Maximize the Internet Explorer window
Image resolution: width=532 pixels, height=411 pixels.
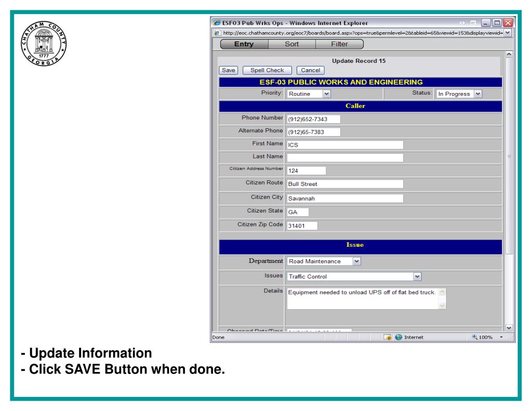pyautogui.click(x=497, y=23)
